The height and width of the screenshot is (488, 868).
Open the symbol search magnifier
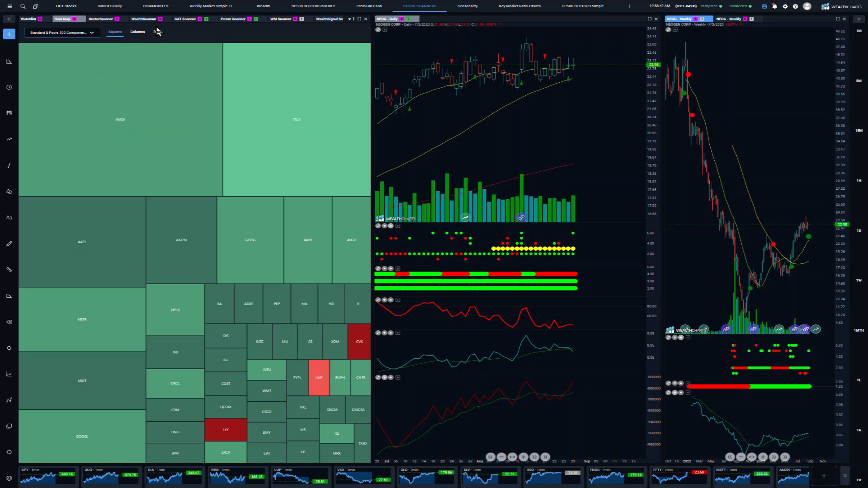[x=23, y=6]
